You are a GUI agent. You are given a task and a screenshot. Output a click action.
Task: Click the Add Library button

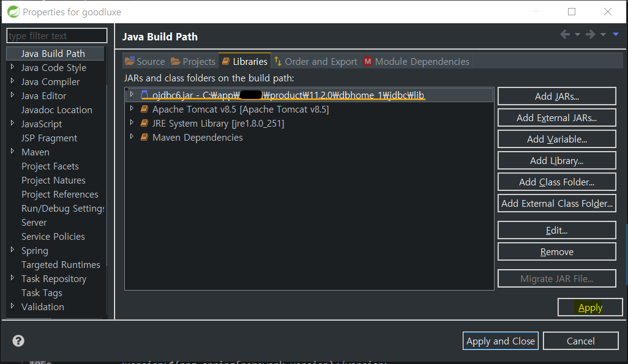pos(557,160)
